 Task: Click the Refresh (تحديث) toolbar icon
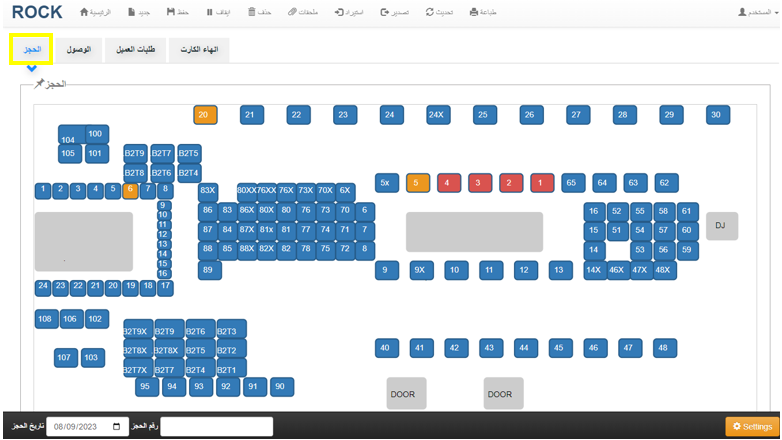pos(429,12)
